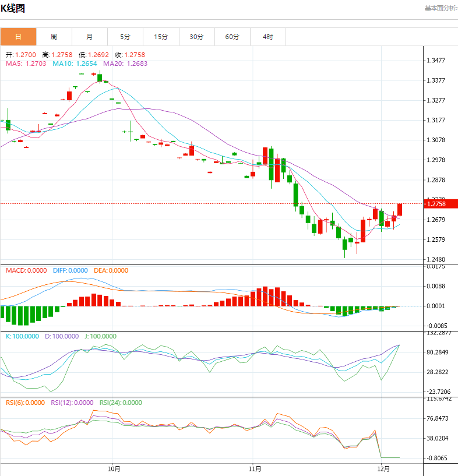Click the DEA: 0.0000 label
Screen dimensions: 458x476
[111, 270]
